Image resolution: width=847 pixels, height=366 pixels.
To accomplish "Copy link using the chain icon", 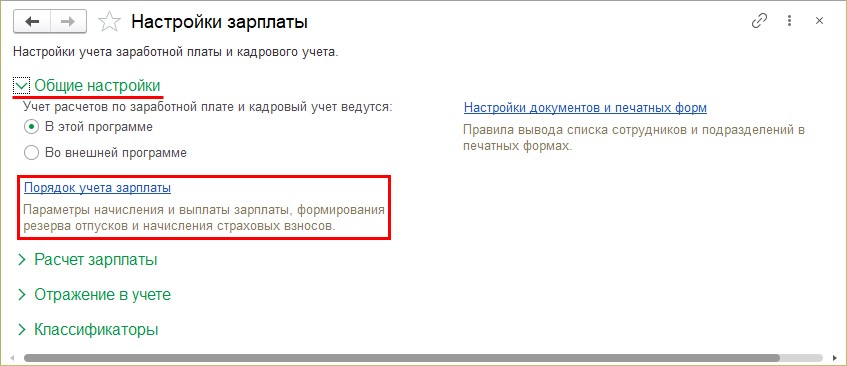I will click(759, 22).
